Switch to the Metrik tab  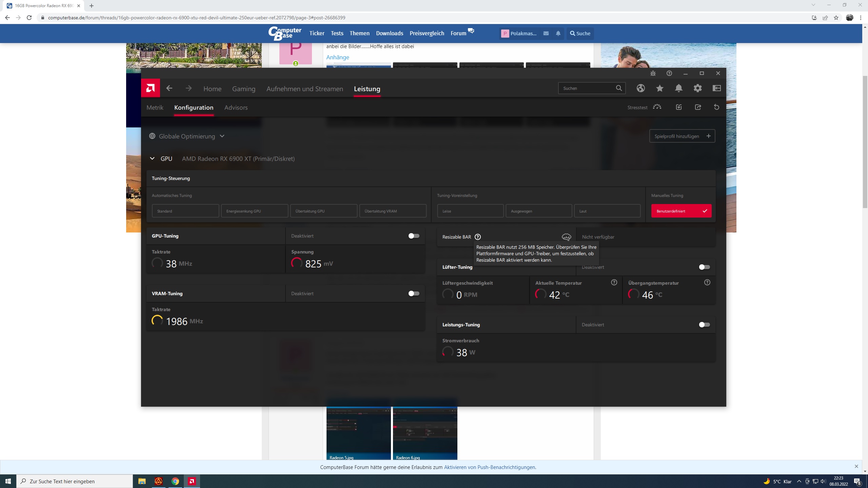(155, 107)
